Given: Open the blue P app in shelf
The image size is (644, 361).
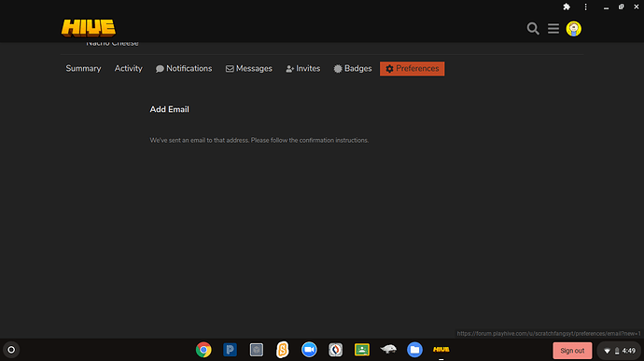Looking at the screenshot, I should [x=230, y=350].
